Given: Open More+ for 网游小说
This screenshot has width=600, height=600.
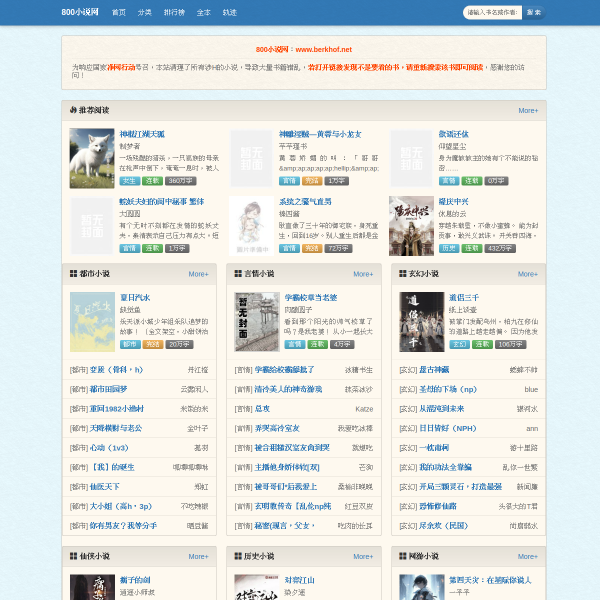Looking at the screenshot, I should click(528, 556).
